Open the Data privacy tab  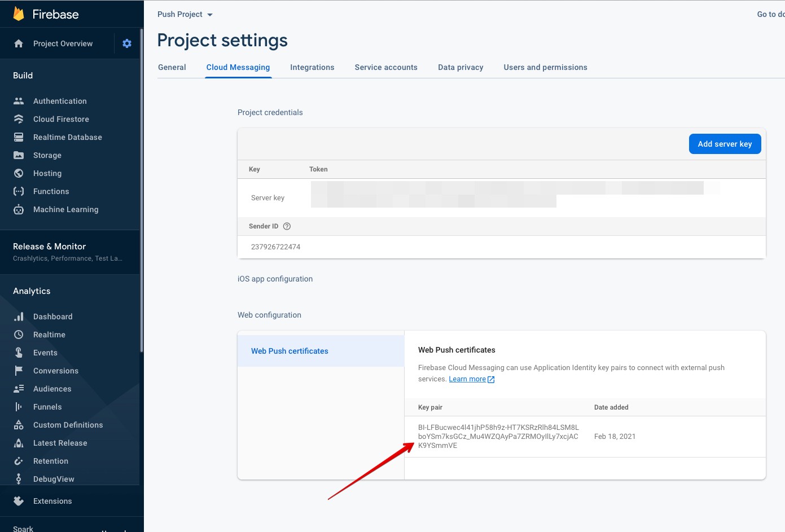point(461,67)
